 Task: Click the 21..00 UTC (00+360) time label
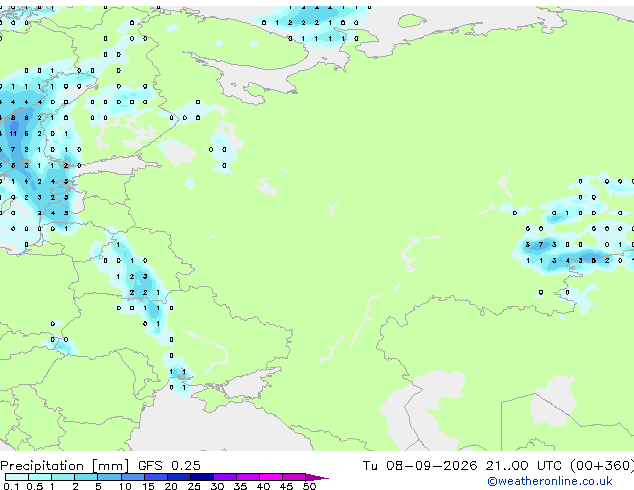[x=560, y=466]
